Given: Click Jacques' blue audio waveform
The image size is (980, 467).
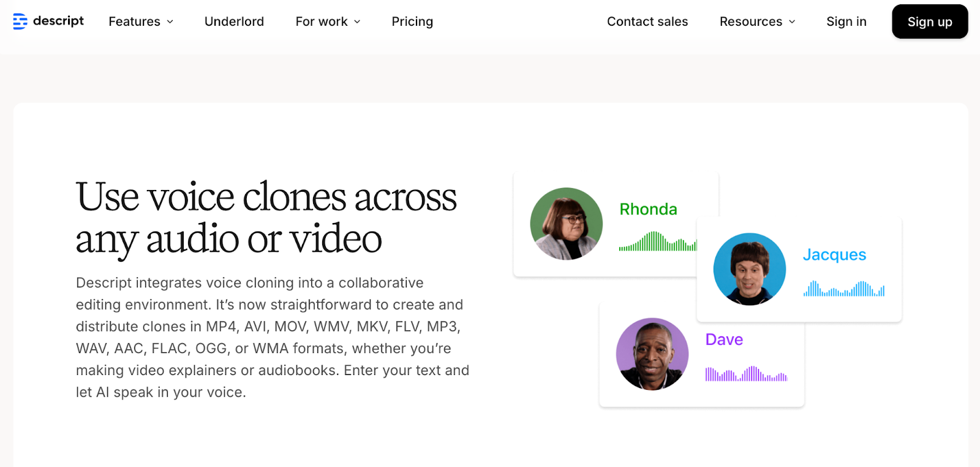Looking at the screenshot, I should click(x=844, y=289).
